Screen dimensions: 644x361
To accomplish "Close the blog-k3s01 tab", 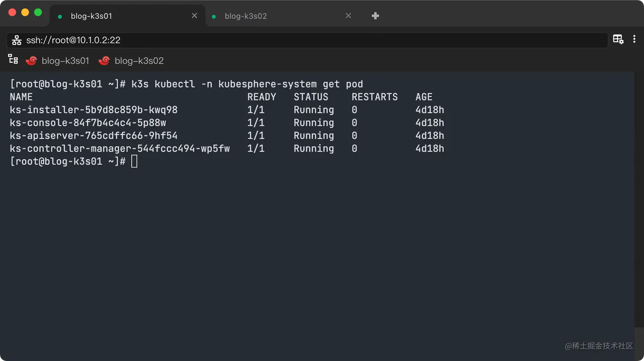I will (x=194, y=16).
